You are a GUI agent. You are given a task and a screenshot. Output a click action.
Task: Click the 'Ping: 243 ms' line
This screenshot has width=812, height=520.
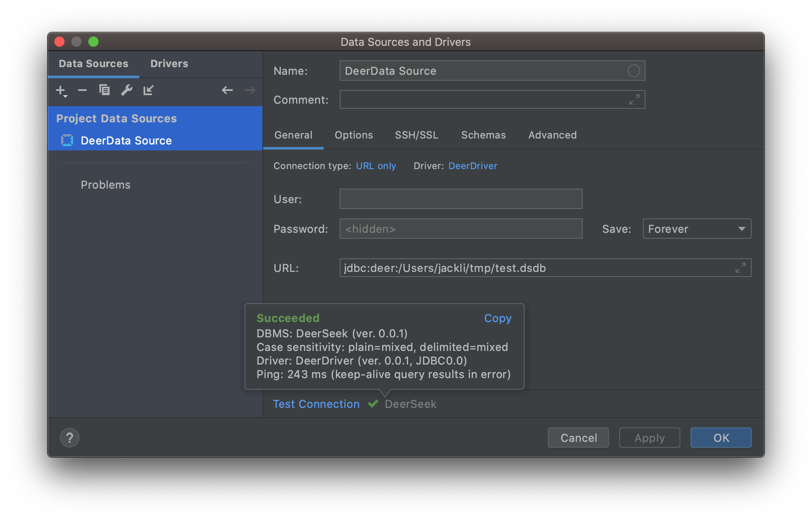point(383,374)
